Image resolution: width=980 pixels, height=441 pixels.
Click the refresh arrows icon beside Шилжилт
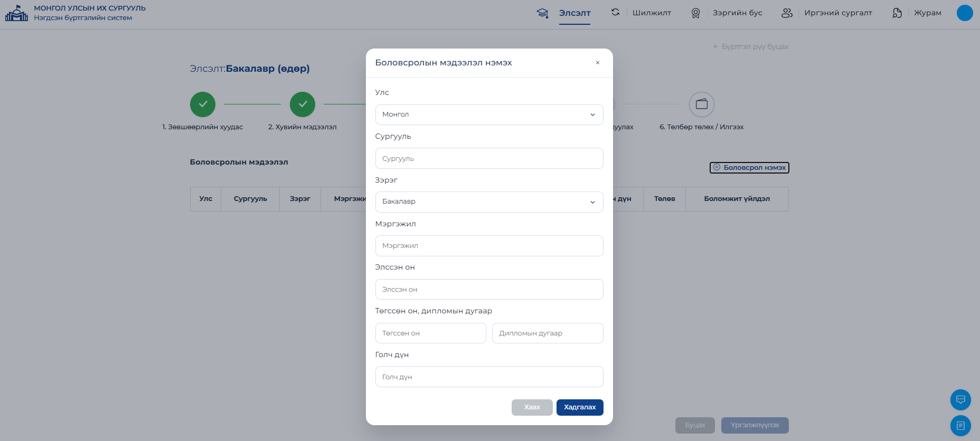coord(616,12)
